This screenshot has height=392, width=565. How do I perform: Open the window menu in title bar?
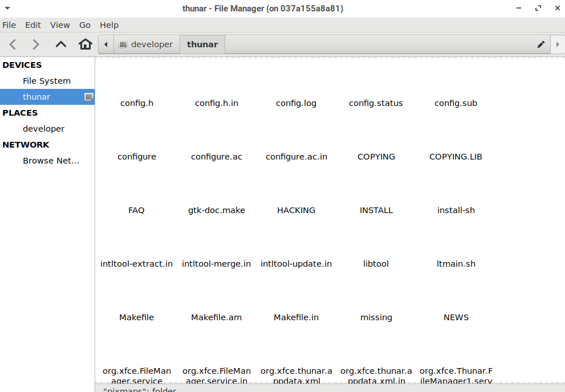(x=7, y=8)
